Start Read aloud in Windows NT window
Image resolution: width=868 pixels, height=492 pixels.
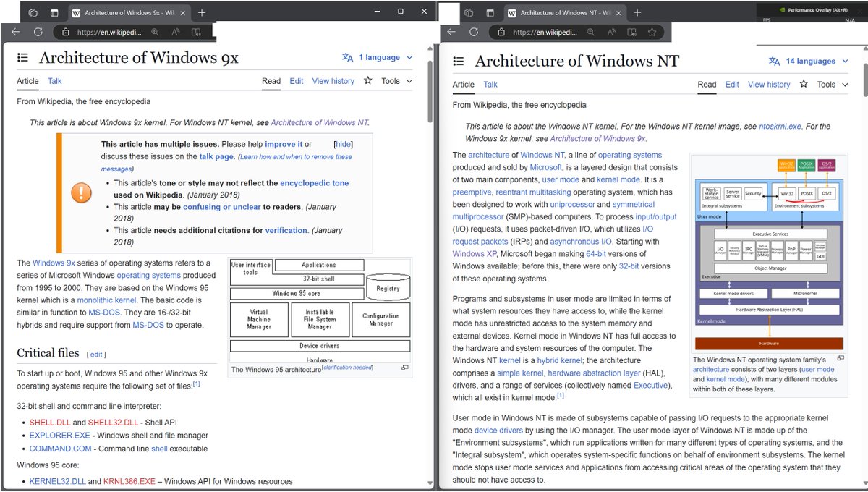coord(612,32)
